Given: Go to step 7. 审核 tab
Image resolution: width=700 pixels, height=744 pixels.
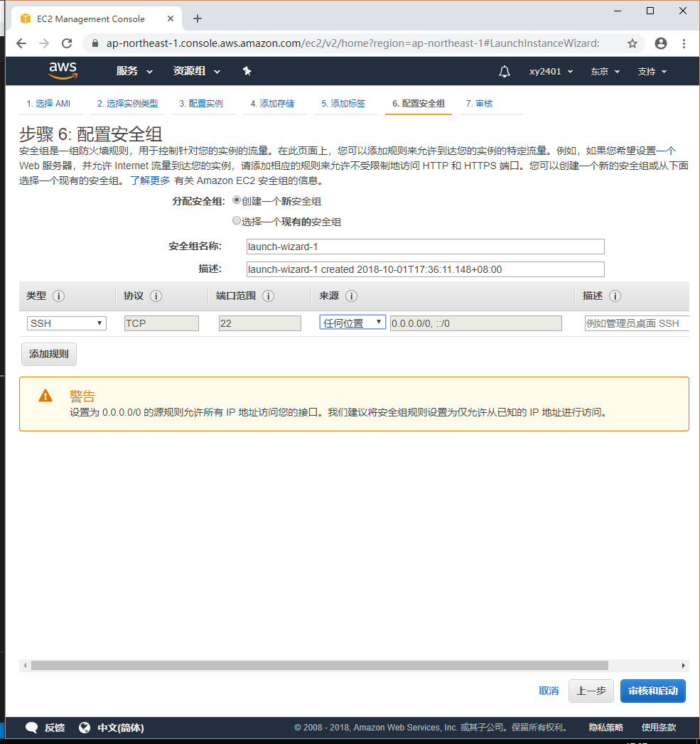Looking at the screenshot, I should pyautogui.click(x=479, y=104).
